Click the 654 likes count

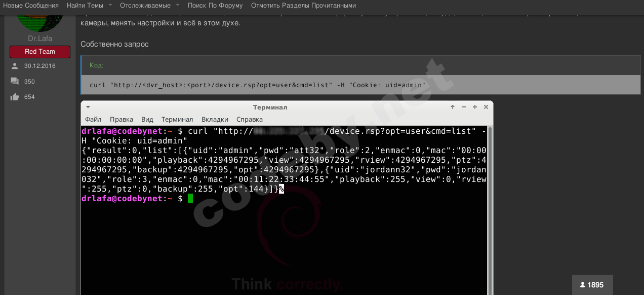pyautogui.click(x=29, y=97)
